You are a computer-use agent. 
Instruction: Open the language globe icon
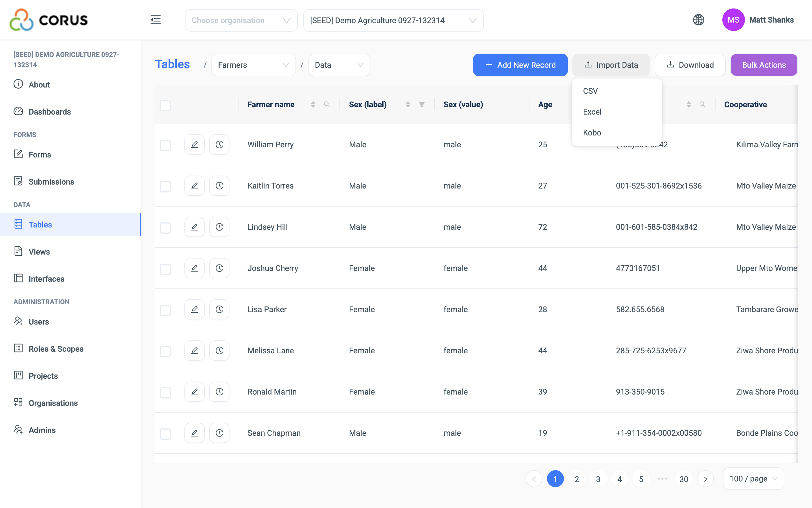point(698,20)
